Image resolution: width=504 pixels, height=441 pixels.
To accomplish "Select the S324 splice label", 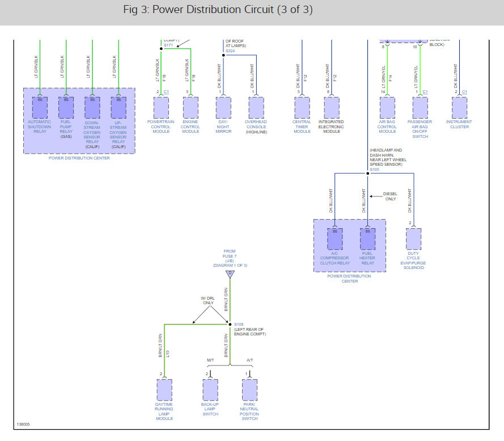I will tap(230, 51).
